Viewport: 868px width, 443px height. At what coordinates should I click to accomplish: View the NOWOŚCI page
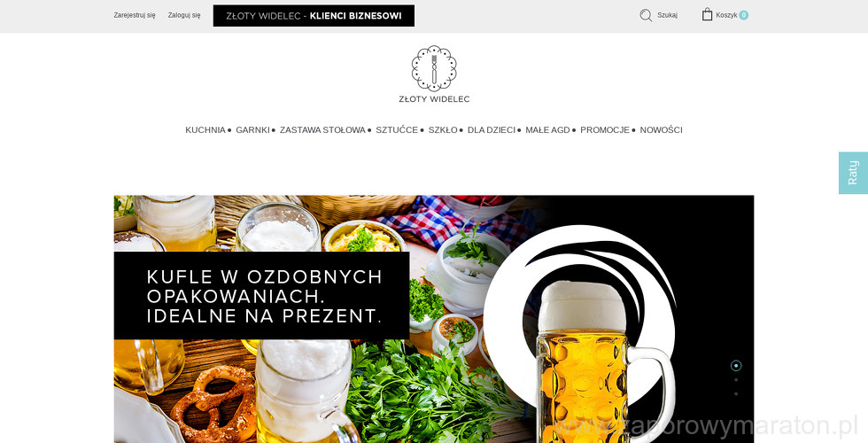pyautogui.click(x=661, y=130)
